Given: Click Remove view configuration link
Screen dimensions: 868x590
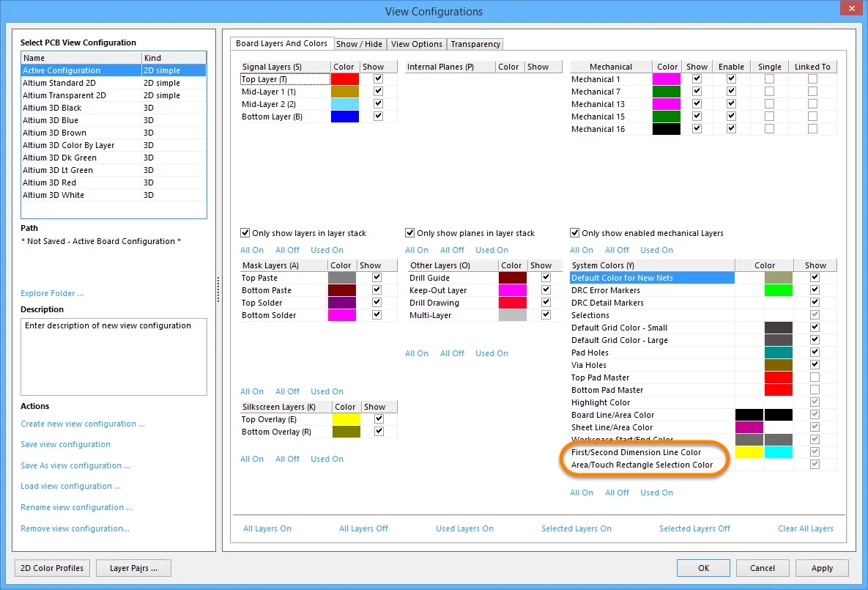Looking at the screenshot, I should pos(75,528).
